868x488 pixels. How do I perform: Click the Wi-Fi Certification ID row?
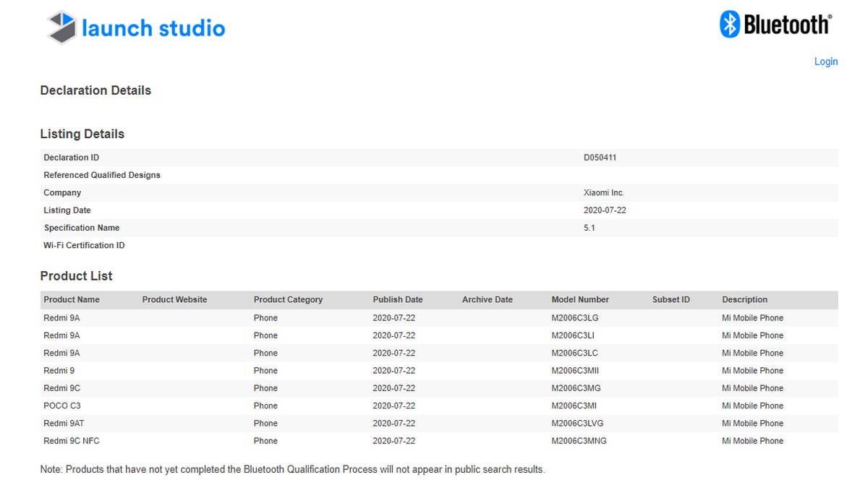85,245
